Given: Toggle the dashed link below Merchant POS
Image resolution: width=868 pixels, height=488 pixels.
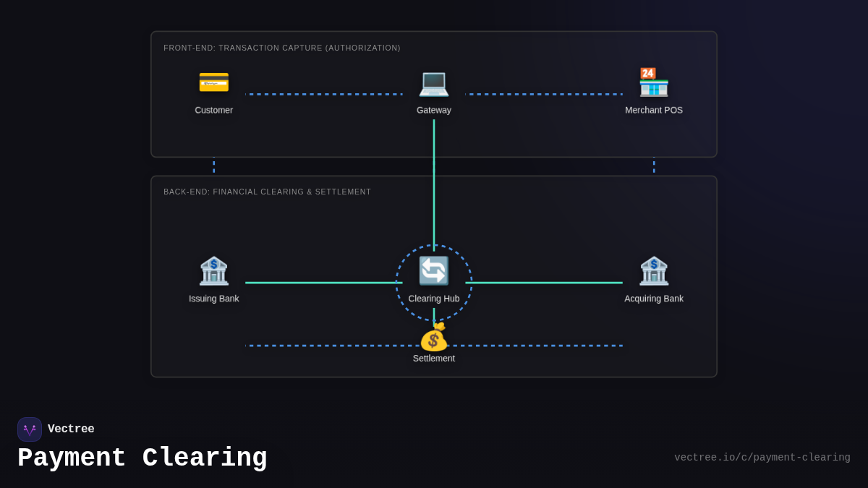Looking at the screenshot, I should coord(654,165).
